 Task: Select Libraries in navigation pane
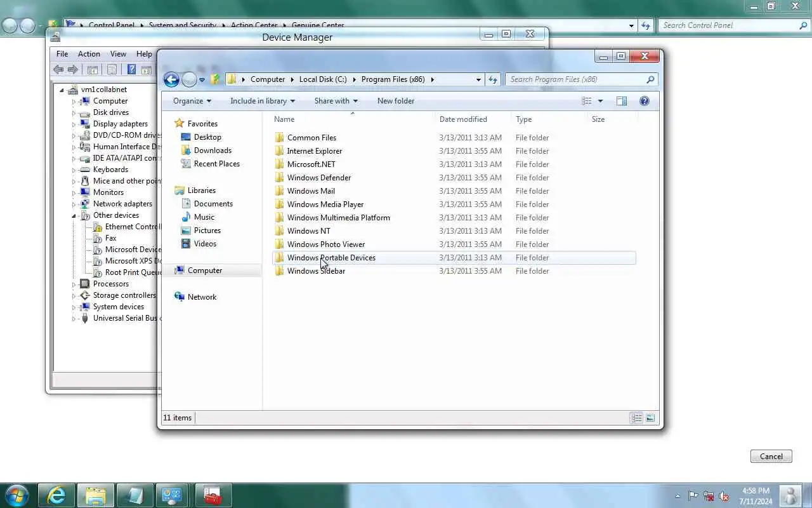tap(202, 190)
